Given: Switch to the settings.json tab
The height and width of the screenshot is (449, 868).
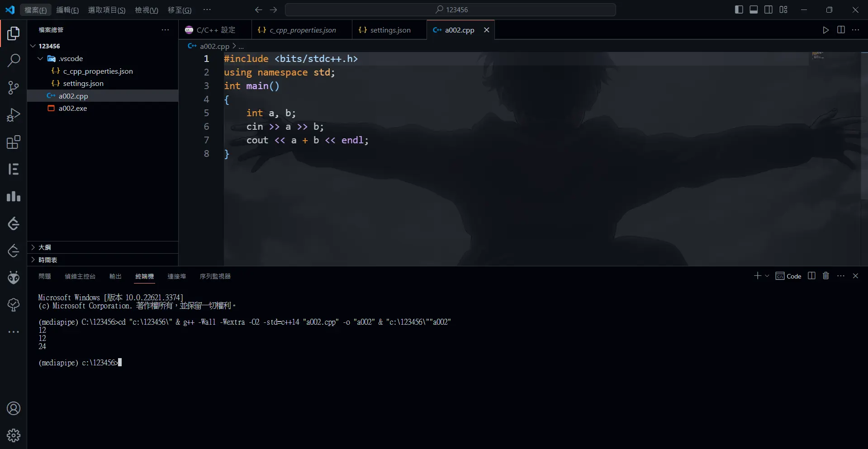Looking at the screenshot, I should [390, 30].
